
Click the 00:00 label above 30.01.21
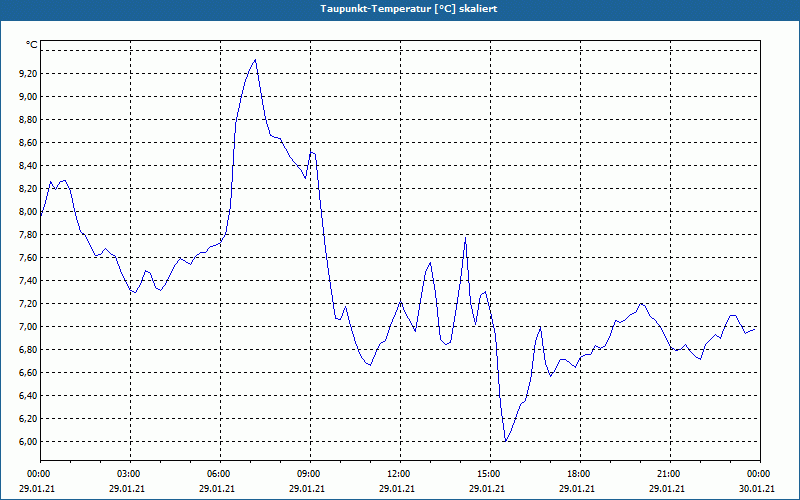[759, 474]
